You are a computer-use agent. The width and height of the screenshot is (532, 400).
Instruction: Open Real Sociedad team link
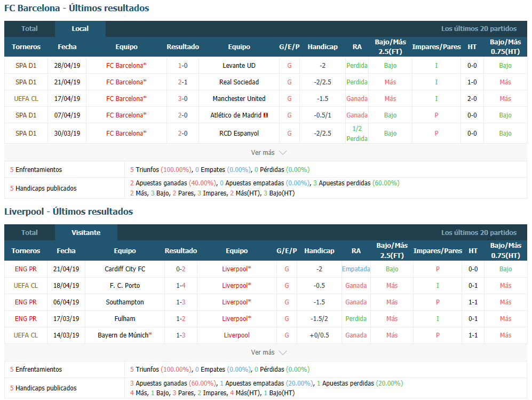[x=239, y=82]
